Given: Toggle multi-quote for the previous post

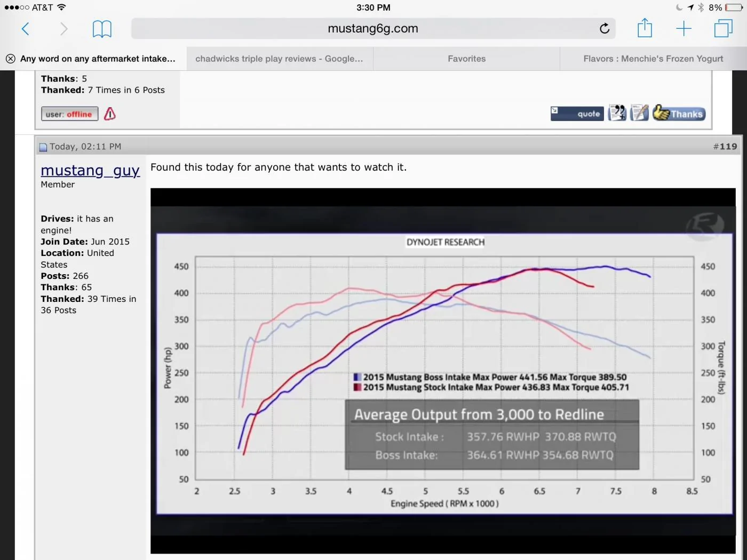Looking at the screenshot, I should tap(617, 113).
